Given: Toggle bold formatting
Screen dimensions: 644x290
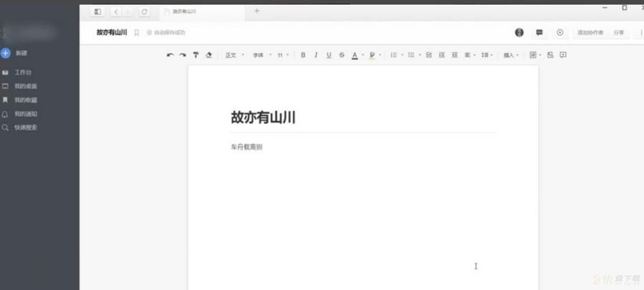Looking at the screenshot, I should pyautogui.click(x=303, y=55).
